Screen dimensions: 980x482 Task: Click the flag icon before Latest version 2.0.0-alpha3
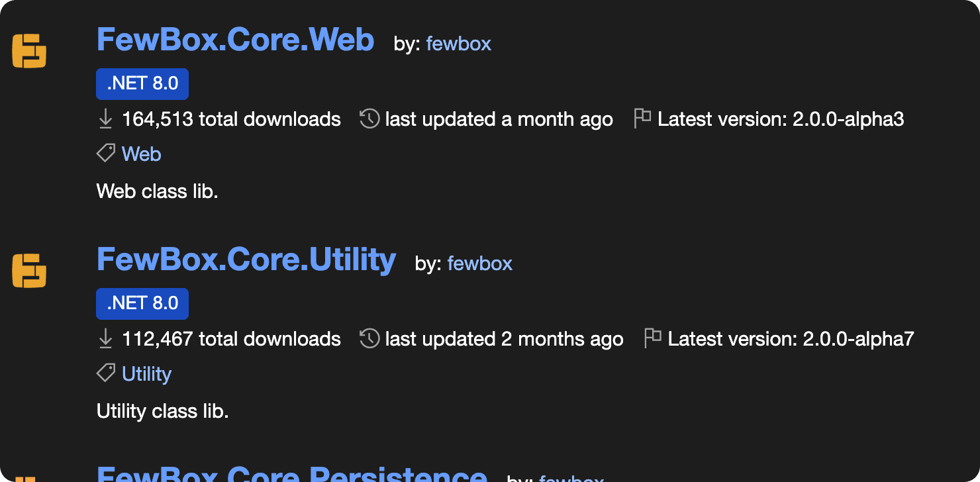[x=642, y=118]
